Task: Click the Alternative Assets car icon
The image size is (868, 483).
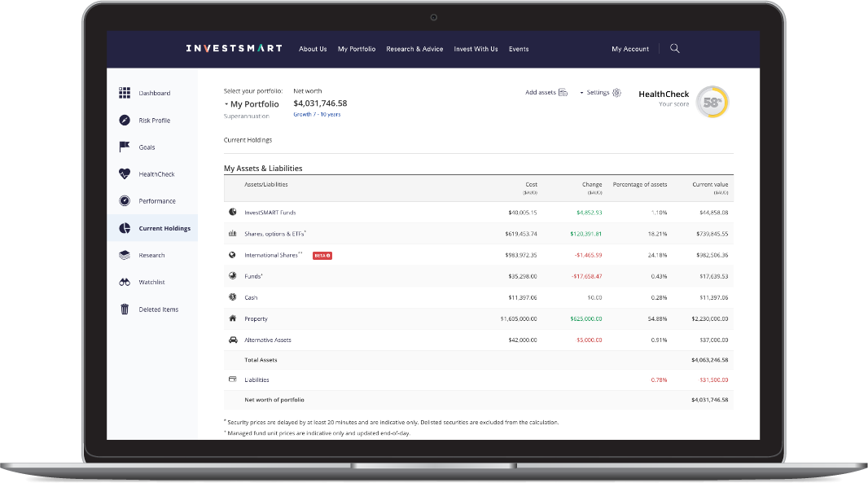Action: (233, 340)
